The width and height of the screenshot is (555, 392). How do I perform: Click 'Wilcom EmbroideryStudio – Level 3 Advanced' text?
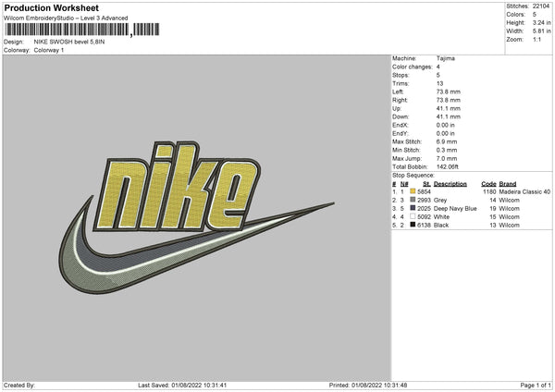coord(66,18)
